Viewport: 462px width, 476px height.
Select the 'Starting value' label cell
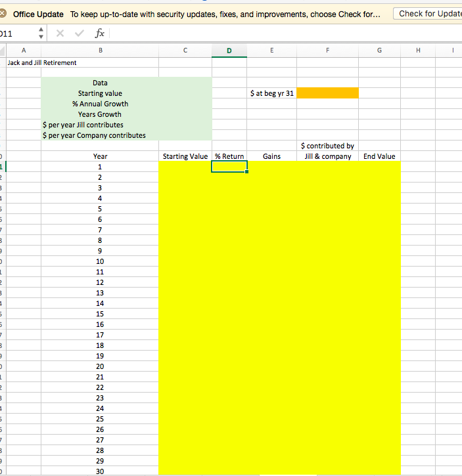pyautogui.click(x=100, y=93)
